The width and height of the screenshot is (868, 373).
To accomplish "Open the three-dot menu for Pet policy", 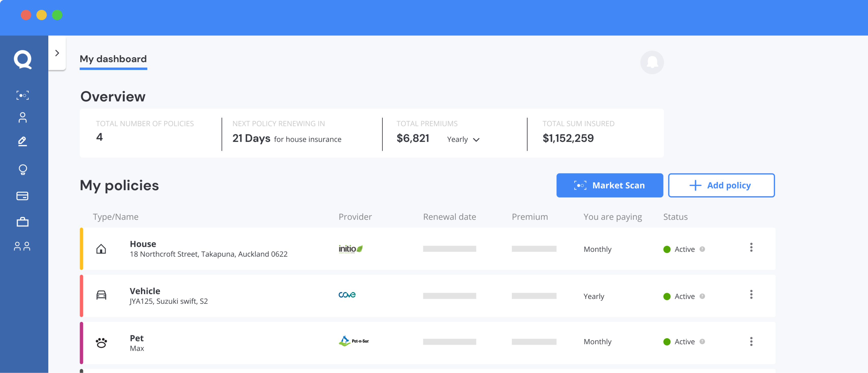I will [x=751, y=341].
